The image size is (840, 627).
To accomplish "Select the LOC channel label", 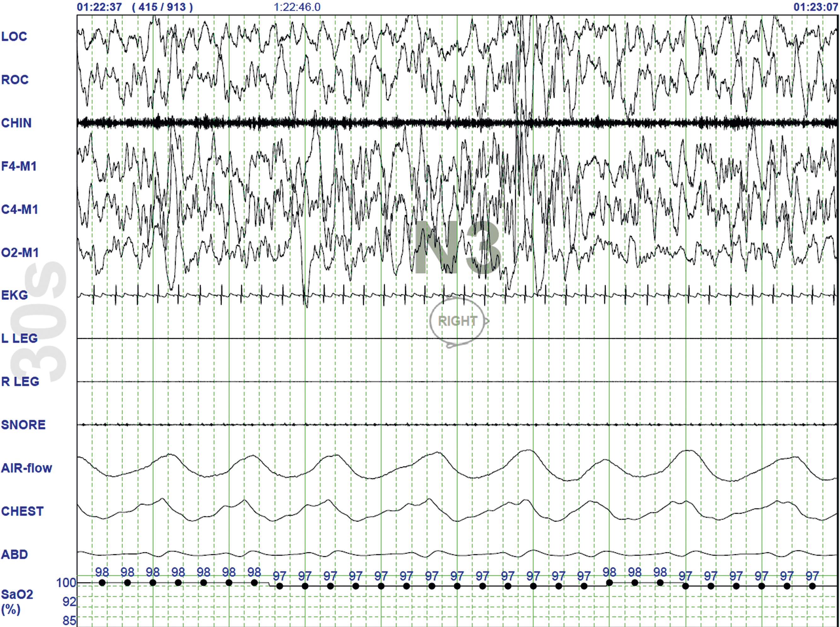I will 14,37.
